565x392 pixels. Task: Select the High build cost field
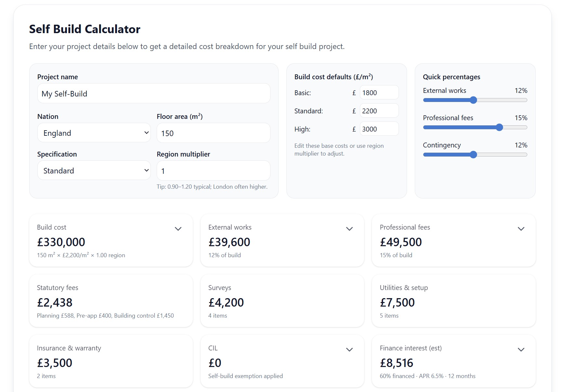click(379, 129)
